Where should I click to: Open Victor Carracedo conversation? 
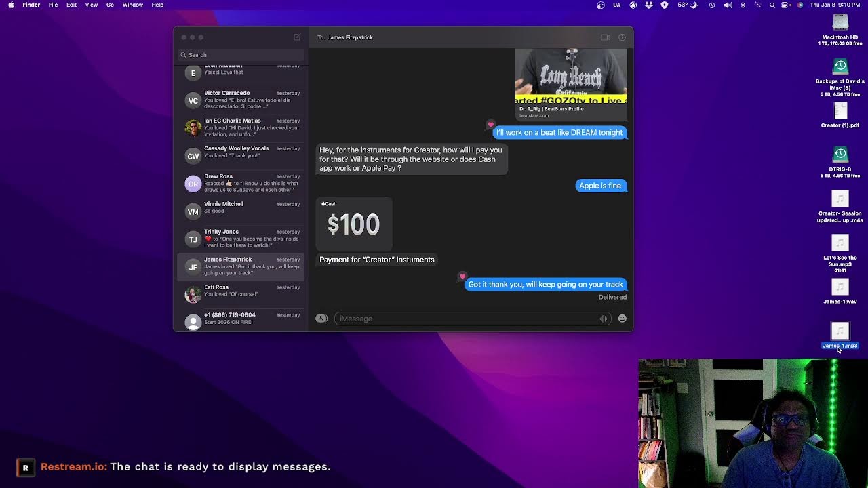(241, 100)
